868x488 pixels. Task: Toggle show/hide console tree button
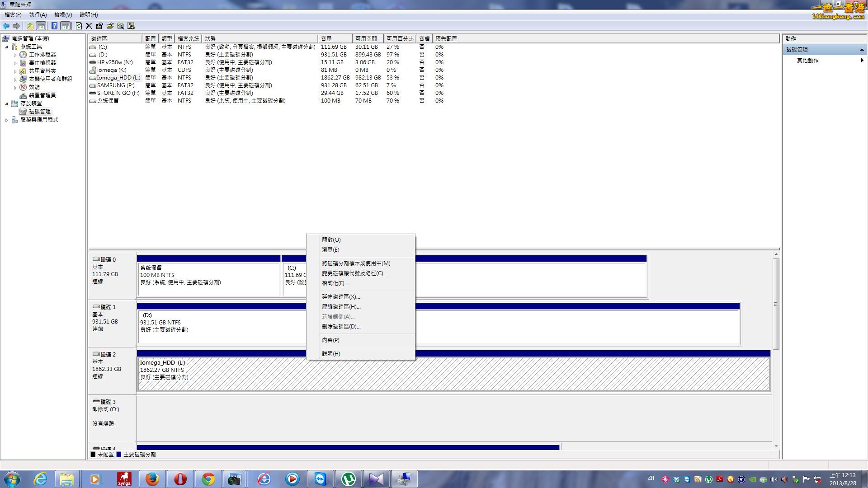pyautogui.click(x=41, y=26)
